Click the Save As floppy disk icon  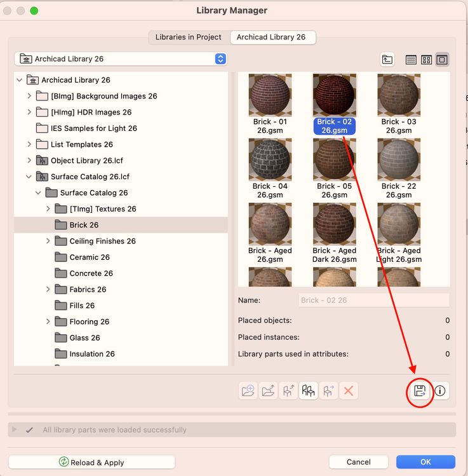coord(420,391)
